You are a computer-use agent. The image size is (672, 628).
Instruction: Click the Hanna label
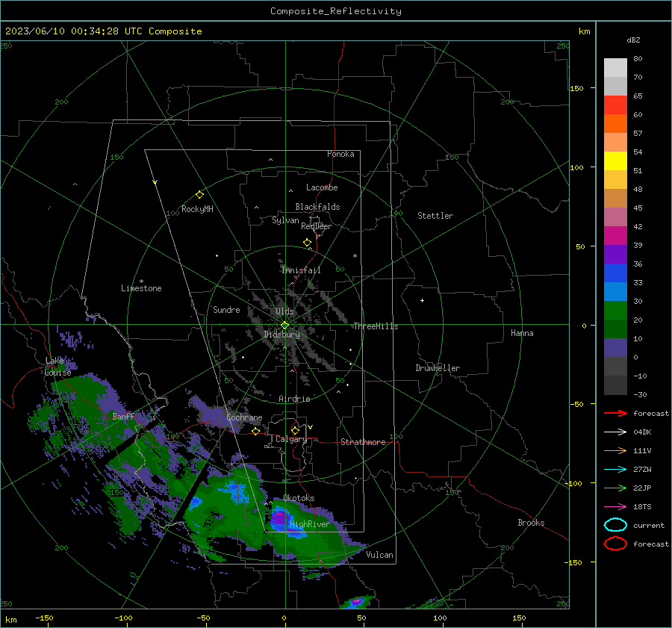(522, 332)
